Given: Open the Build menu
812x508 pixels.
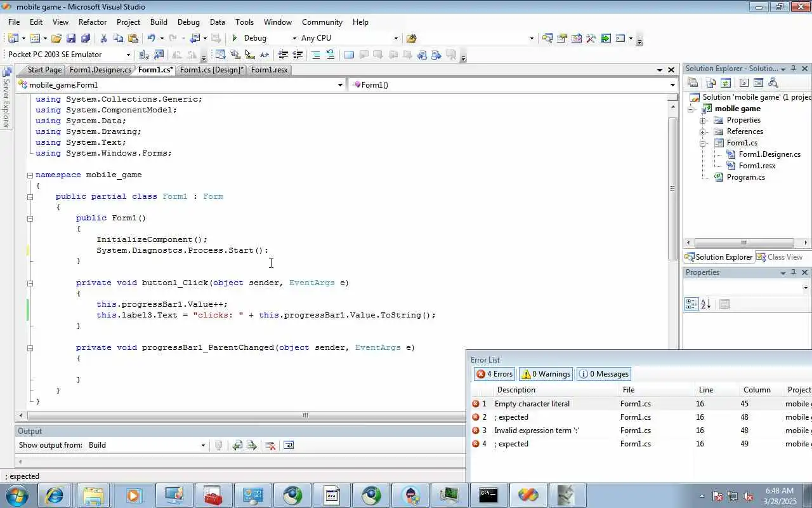Looking at the screenshot, I should pos(159,22).
